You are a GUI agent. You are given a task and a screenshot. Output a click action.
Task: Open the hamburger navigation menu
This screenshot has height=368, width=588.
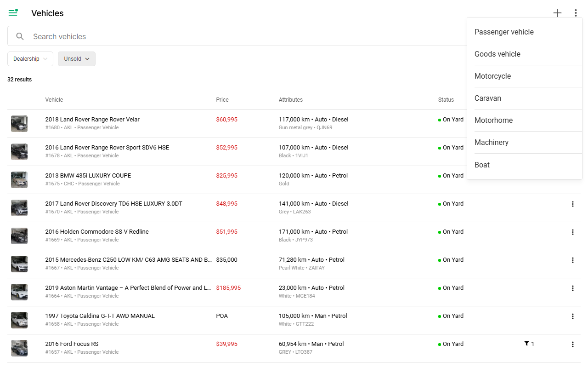point(13,13)
